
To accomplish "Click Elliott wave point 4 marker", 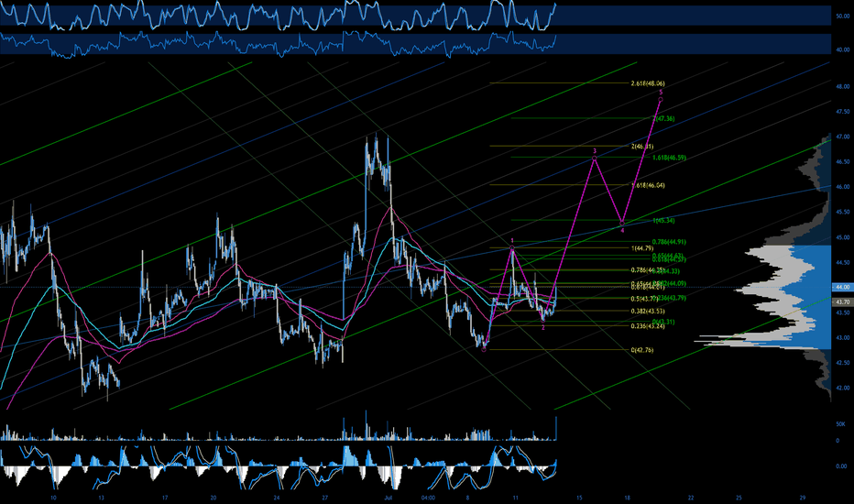I will tap(622, 224).
